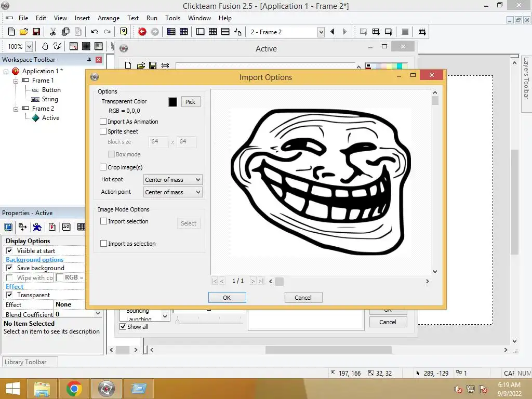This screenshot has height=399, width=532.
Task: Go to next image in preview
Action: coord(253,281)
